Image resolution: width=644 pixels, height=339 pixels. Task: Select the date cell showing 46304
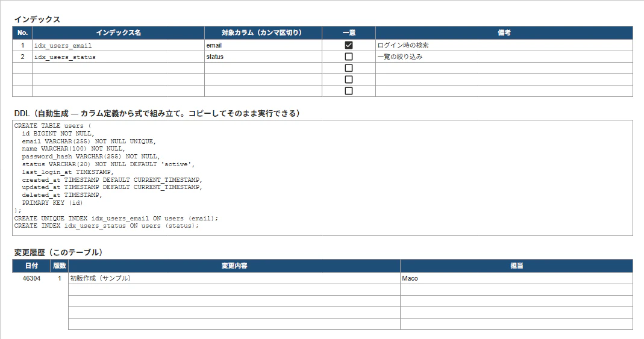[x=31, y=278]
